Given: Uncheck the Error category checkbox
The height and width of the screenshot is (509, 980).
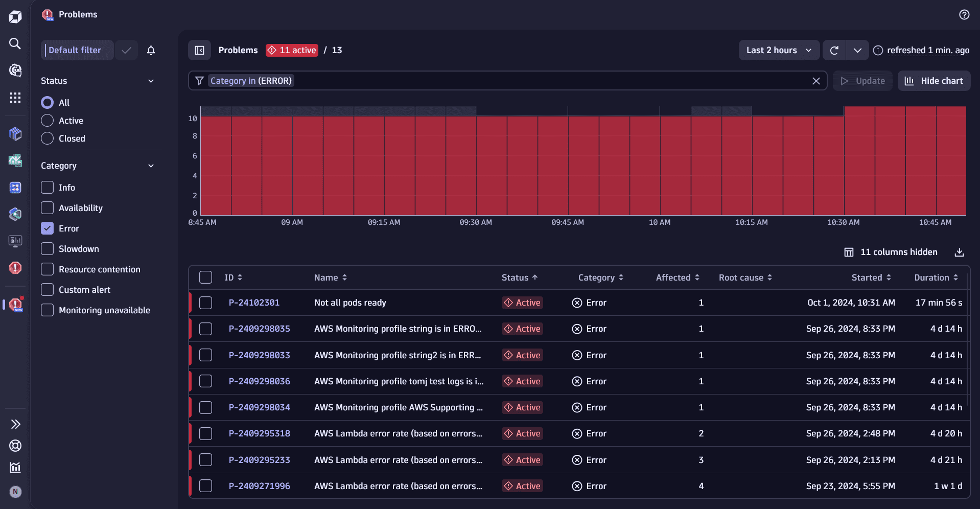Looking at the screenshot, I should [x=47, y=228].
